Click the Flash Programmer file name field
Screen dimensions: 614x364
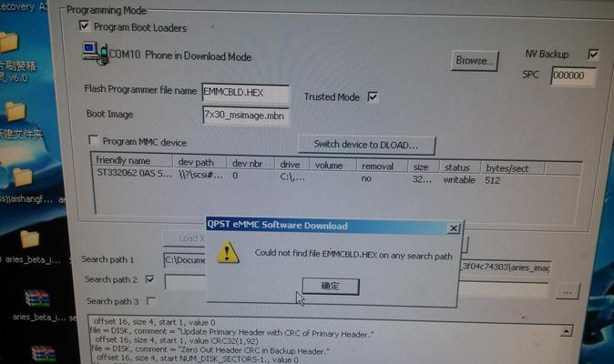click(x=246, y=93)
